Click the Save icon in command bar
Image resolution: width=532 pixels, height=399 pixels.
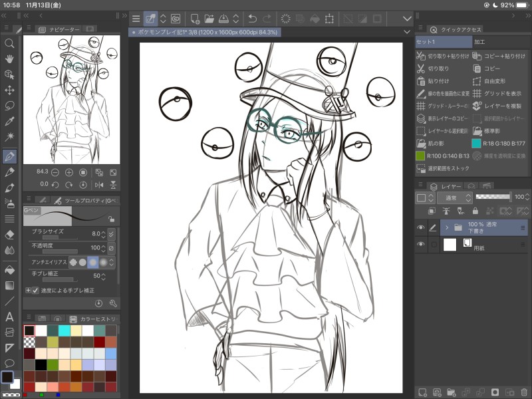[223, 19]
